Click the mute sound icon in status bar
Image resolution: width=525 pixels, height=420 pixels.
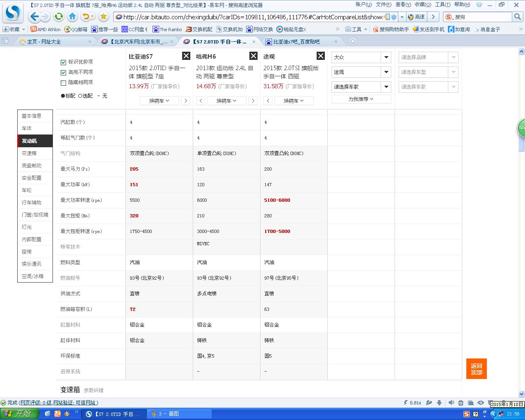point(451,403)
